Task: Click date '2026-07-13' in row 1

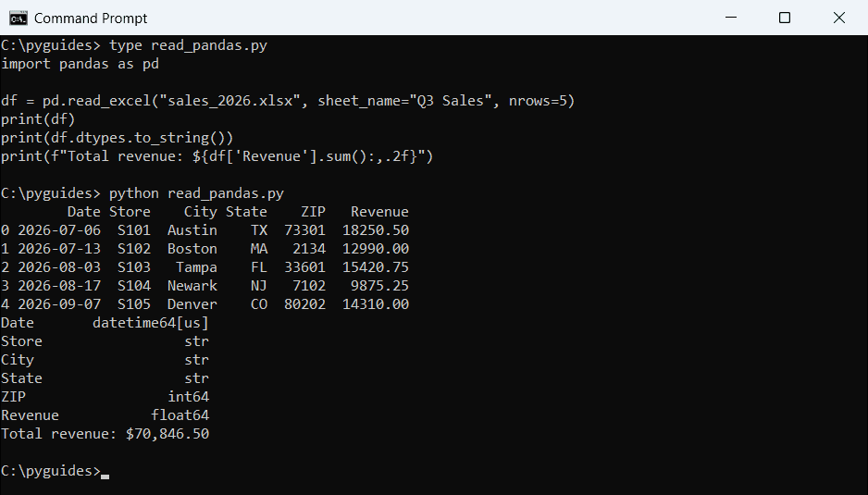Action: (x=59, y=249)
